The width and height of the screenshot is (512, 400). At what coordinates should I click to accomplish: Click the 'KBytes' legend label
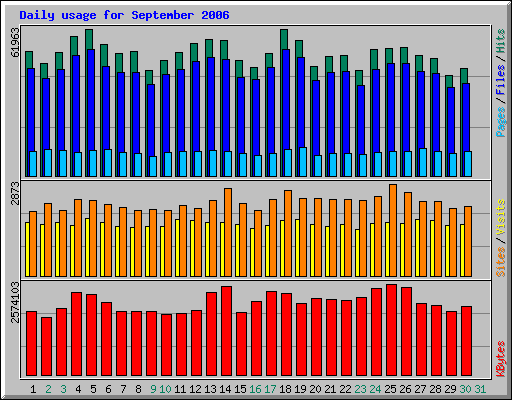[x=501, y=359]
